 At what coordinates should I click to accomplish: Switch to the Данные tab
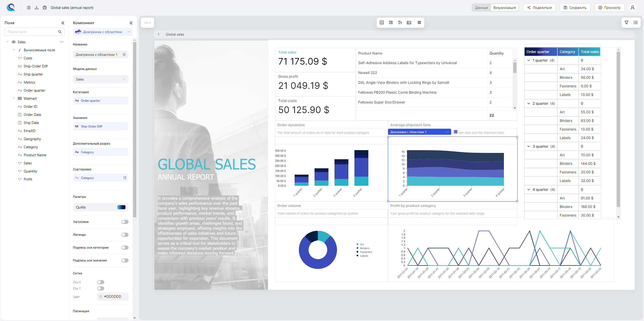[x=481, y=8]
